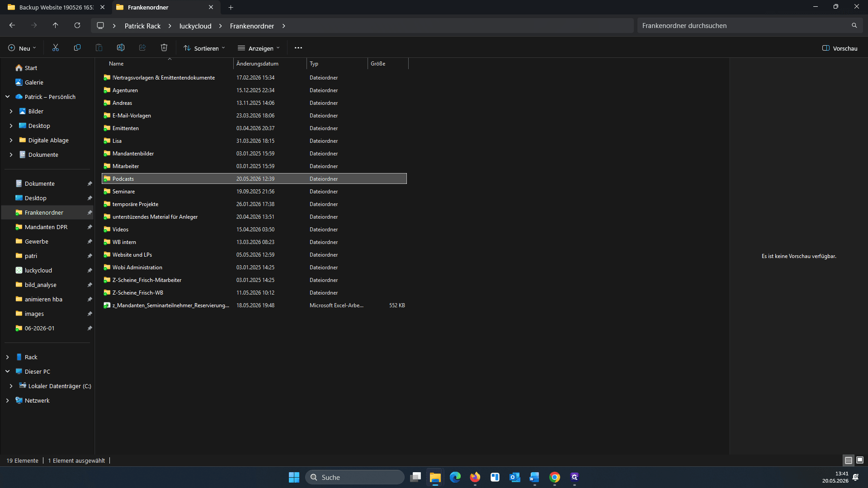Click the search magnifier icon

pos(854,26)
